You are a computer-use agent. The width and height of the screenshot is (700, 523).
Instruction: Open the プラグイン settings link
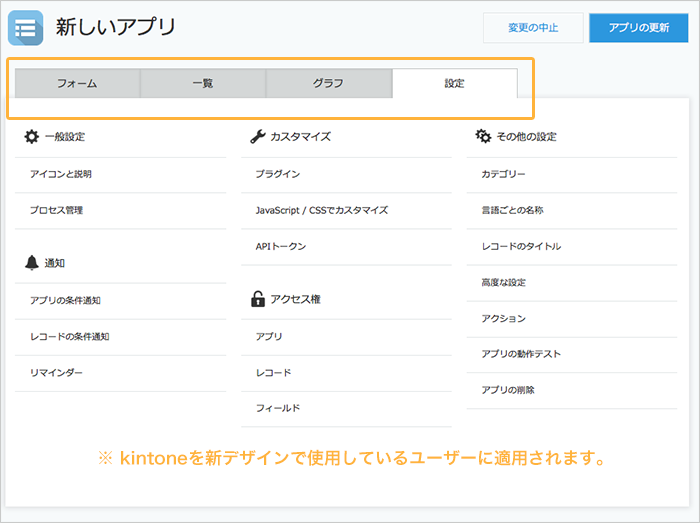pyautogui.click(x=278, y=174)
